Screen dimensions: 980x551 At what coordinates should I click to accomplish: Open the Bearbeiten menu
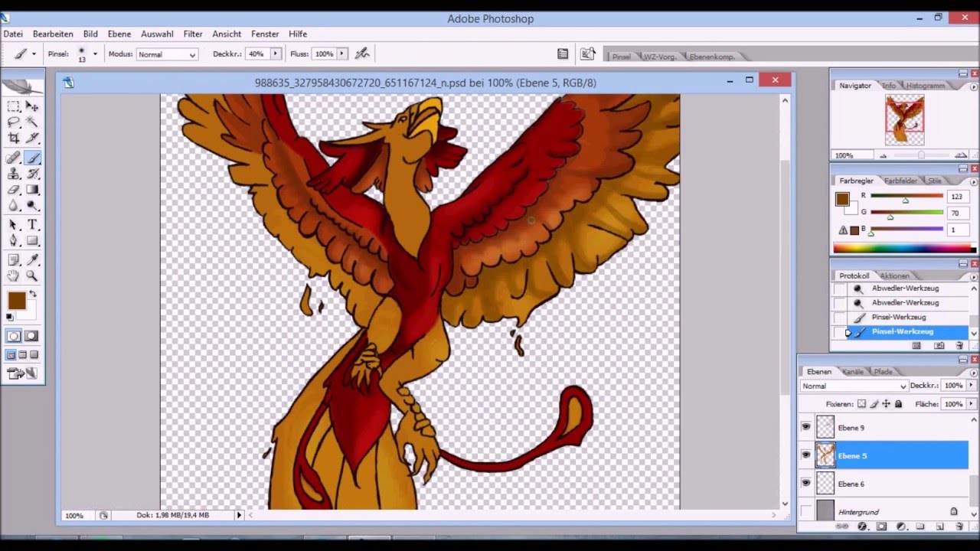point(53,34)
